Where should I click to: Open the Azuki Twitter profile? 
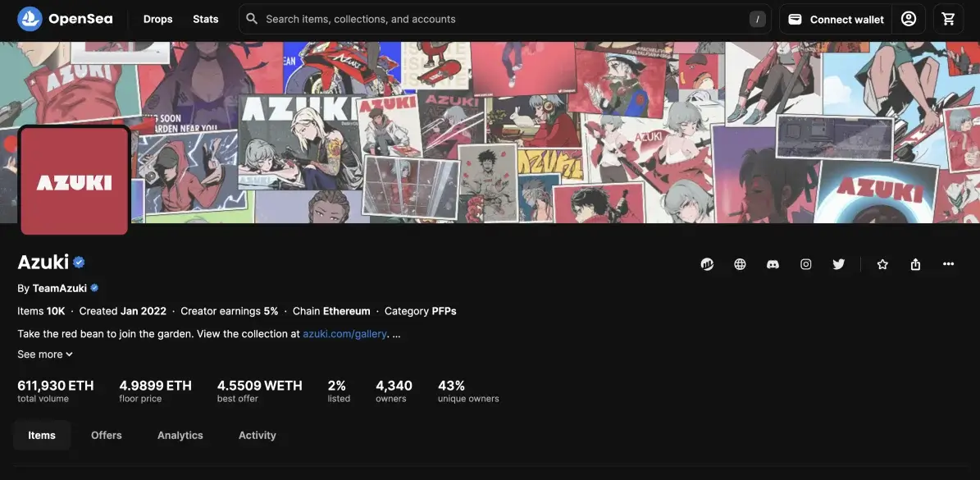[839, 264]
